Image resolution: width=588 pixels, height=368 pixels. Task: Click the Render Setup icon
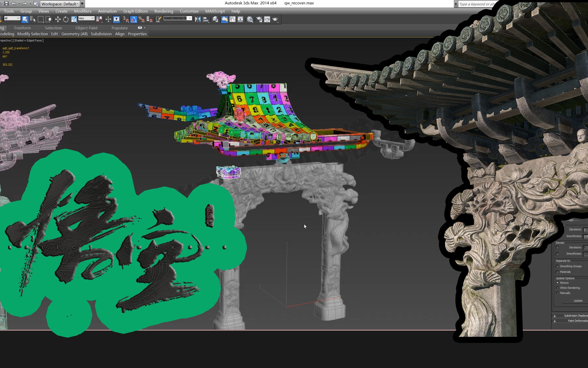[259, 19]
